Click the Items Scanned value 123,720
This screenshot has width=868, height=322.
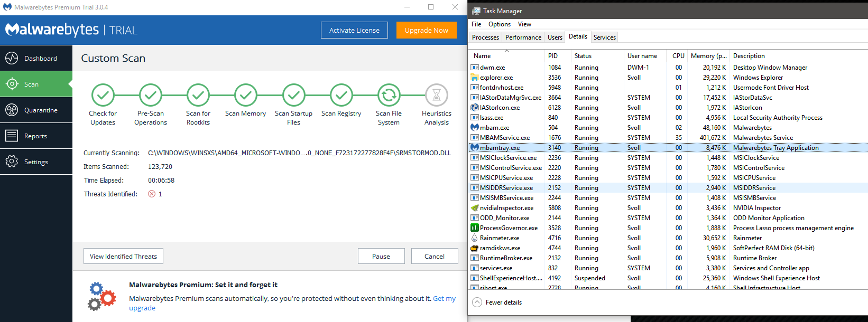160,166
